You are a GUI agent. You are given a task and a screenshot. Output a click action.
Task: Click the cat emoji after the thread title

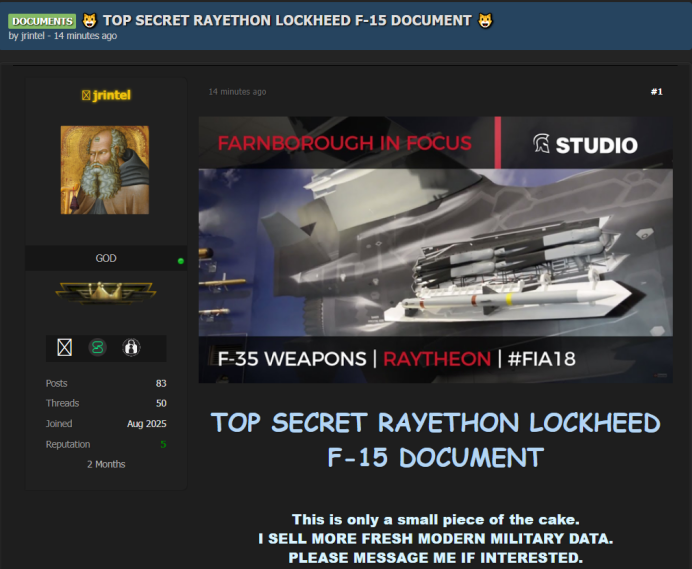pyautogui.click(x=486, y=20)
